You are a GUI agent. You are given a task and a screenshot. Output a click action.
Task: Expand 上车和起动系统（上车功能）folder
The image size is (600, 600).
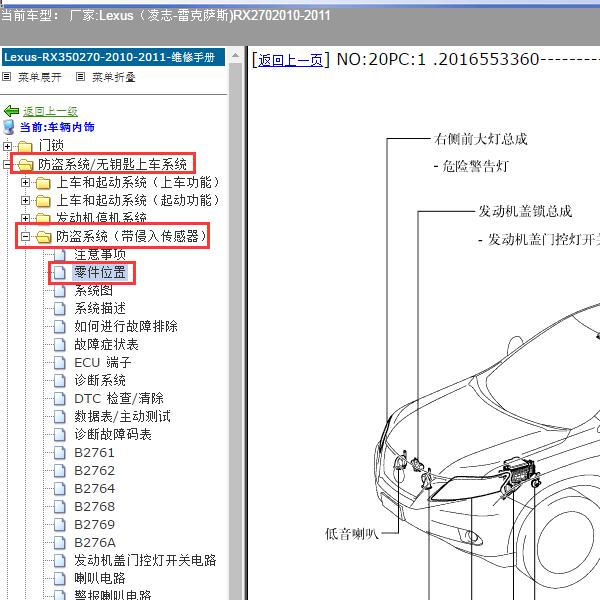pos(25,183)
